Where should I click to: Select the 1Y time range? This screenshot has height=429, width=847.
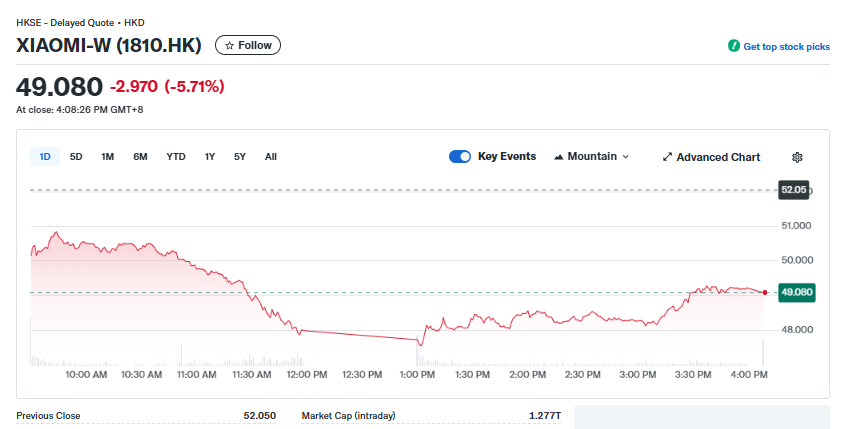click(x=210, y=157)
